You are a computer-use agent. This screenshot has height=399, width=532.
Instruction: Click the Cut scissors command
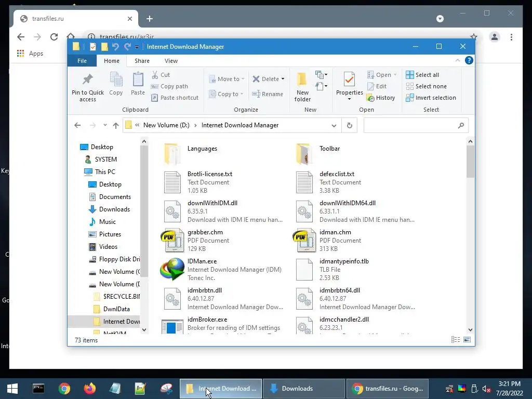pos(161,75)
